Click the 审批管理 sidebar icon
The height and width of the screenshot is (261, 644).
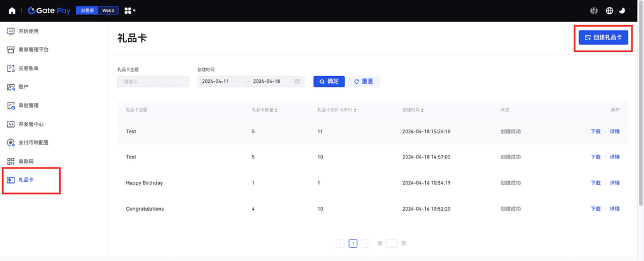(x=11, y=106)
